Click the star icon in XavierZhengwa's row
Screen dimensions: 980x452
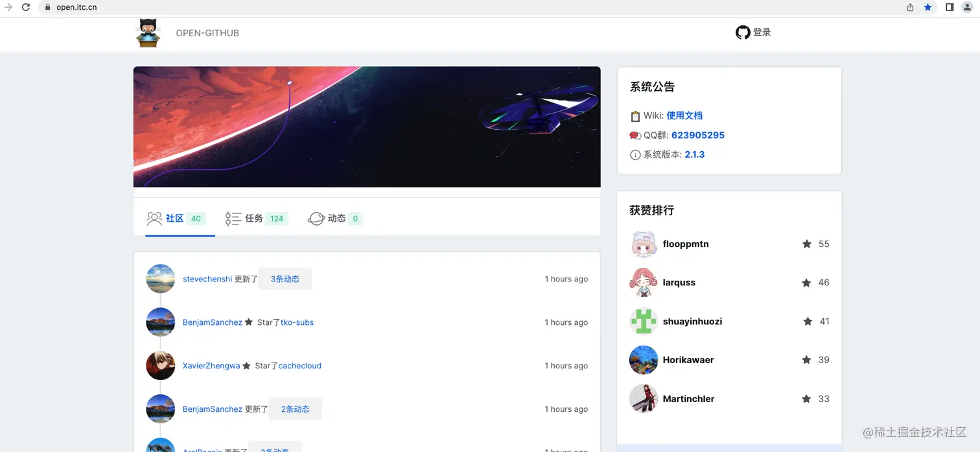246,366
